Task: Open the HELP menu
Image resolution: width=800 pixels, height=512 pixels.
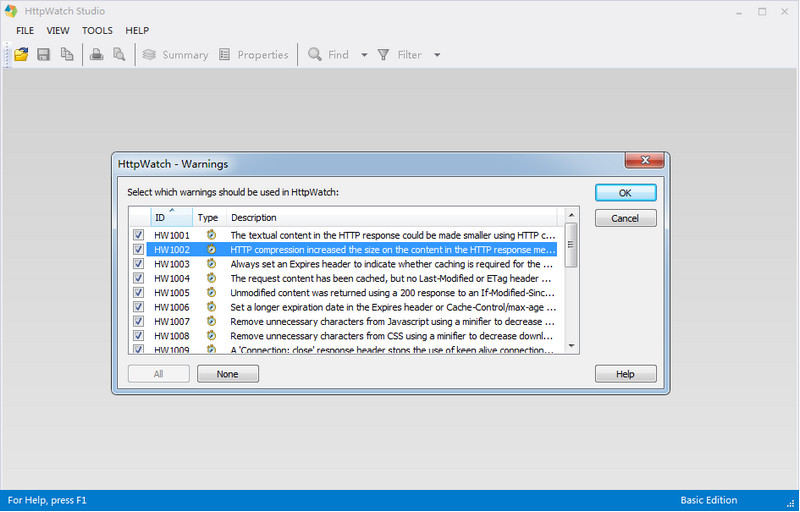Action: tap(137, 31)
